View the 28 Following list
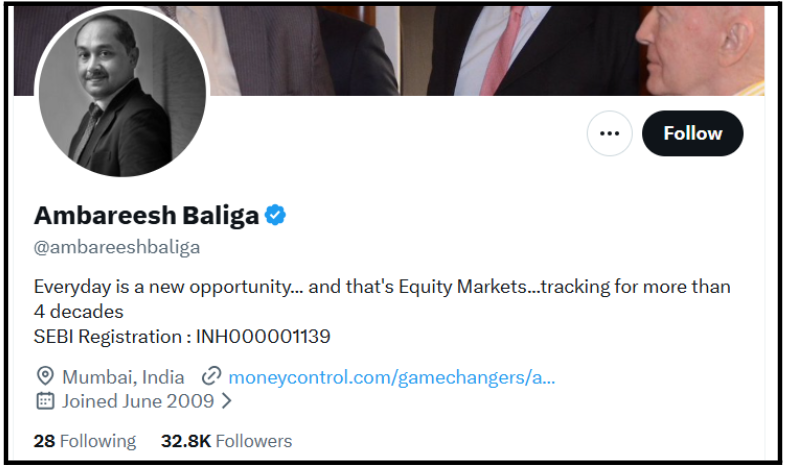 pyautogui.click(x=85, y=441)
